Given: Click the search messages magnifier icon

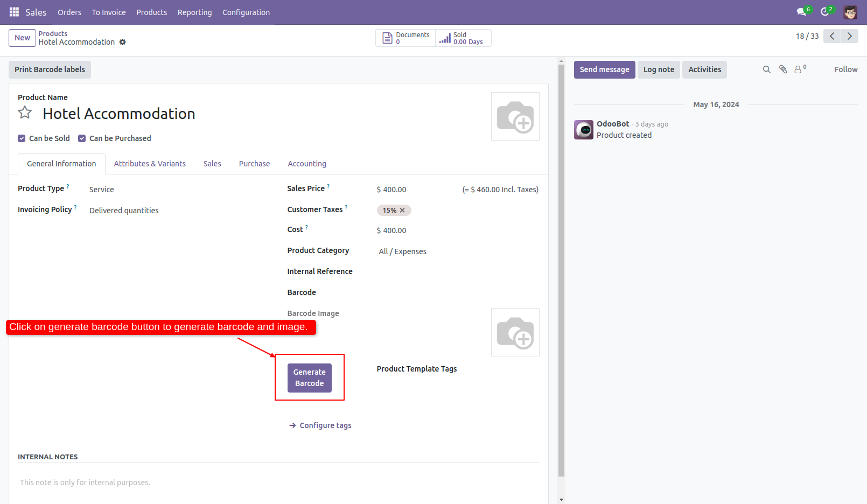Looking at the screenshot, I should [766, 69].
